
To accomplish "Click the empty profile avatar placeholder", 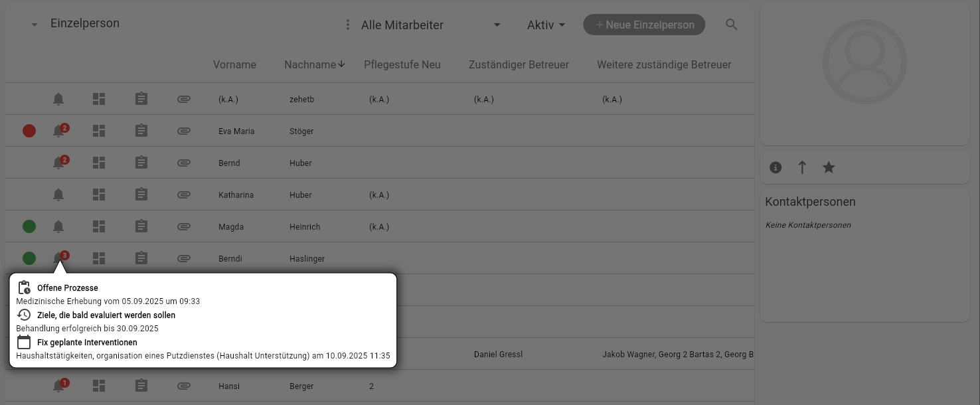I will click(x=864, y=60).
